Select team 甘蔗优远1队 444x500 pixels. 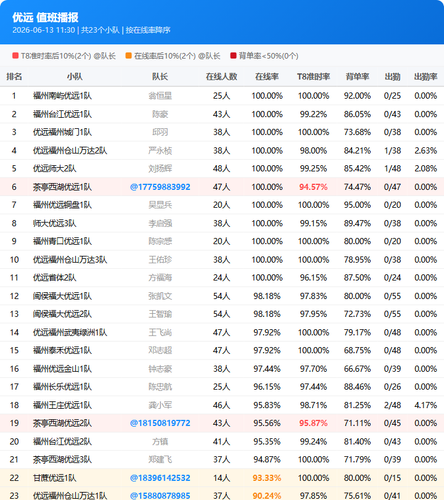coord(54,478)
